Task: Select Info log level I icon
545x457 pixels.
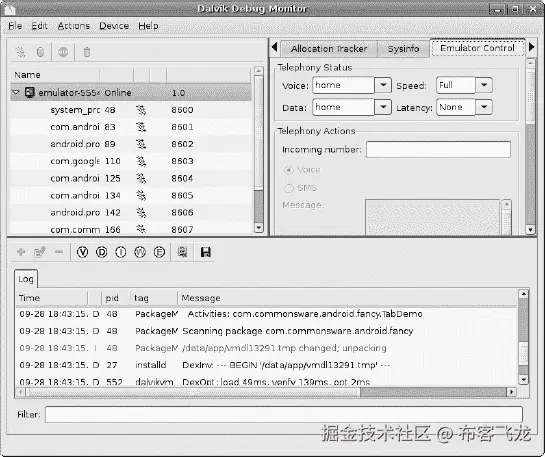Action: click(121, 252)
